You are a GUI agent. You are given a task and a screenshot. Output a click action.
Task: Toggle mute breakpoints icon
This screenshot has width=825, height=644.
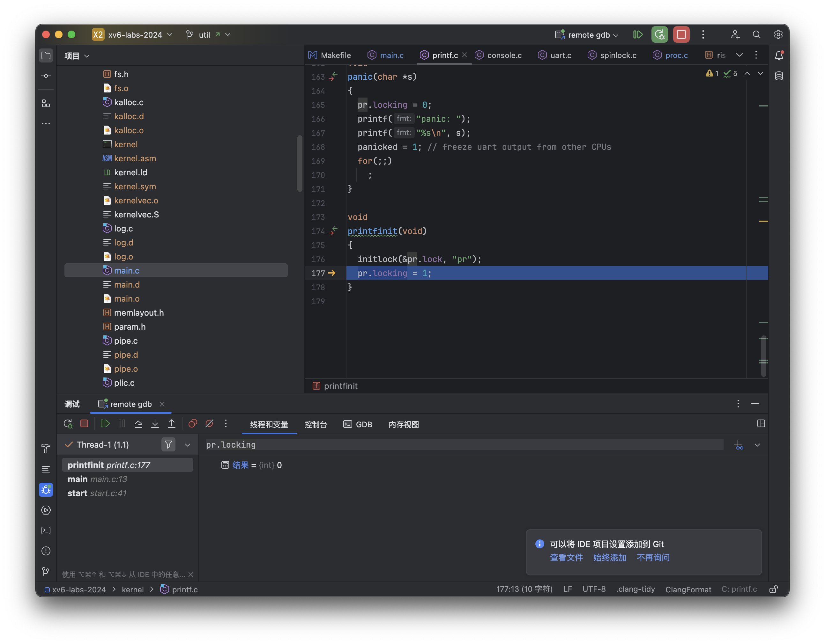(x=209, y=424)
